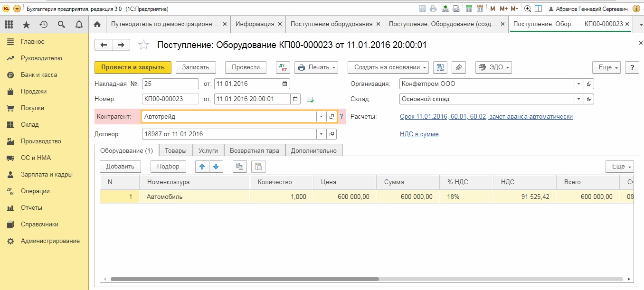Open the table Еще menu
The width and height of the screenshot is (644, 290).
click(x=620, y=167)
